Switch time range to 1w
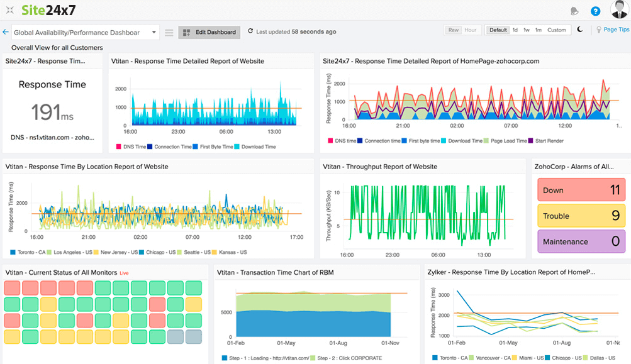The width and height of the screenshot is (631, 364). click(527, 30)
